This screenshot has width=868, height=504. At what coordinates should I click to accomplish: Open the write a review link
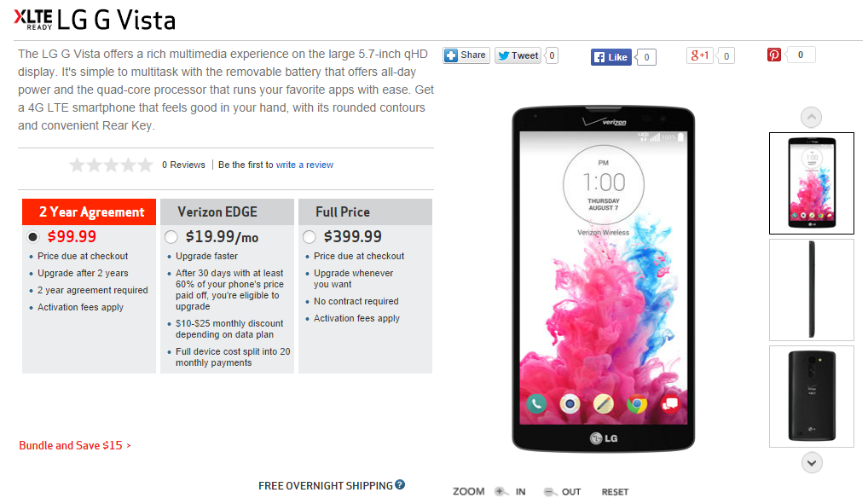304,165
